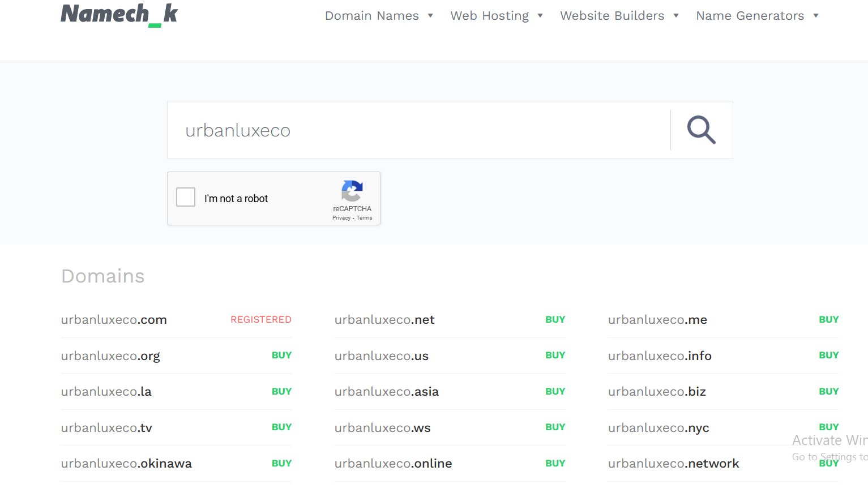The height and width of the screenshot is (488, 868).
Task: Open the reCAPTCHA Terms link
Action: click(364, 218)
